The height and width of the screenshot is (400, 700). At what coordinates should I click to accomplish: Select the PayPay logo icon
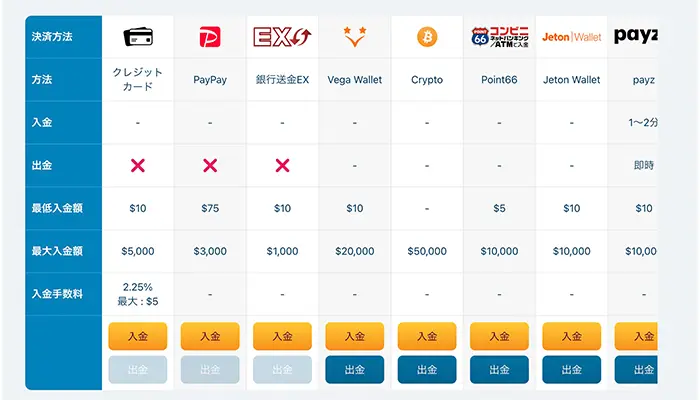[210, 37]
